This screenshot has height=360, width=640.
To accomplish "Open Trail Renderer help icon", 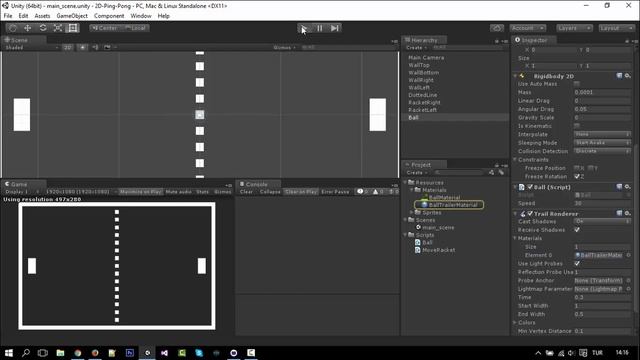I will point(619,213).
